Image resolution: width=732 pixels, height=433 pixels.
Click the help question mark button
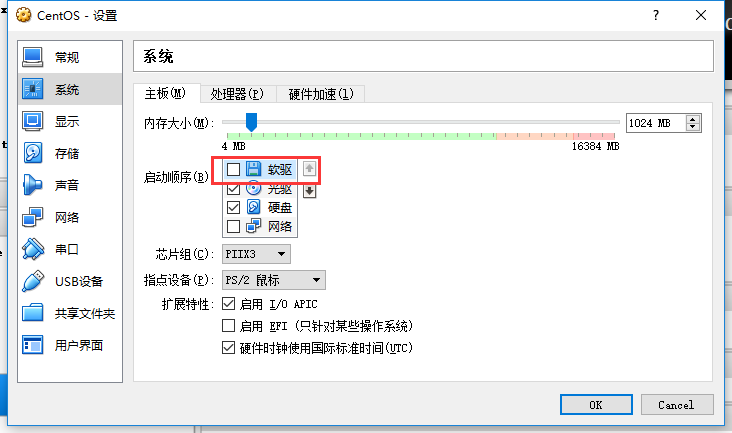[x=656, y=15]
